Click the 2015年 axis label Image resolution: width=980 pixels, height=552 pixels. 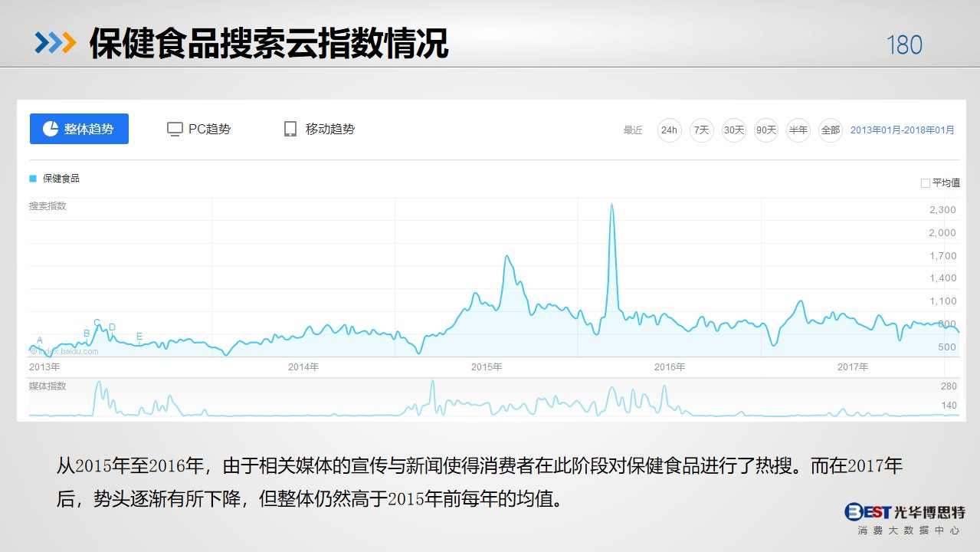(487, 367)
